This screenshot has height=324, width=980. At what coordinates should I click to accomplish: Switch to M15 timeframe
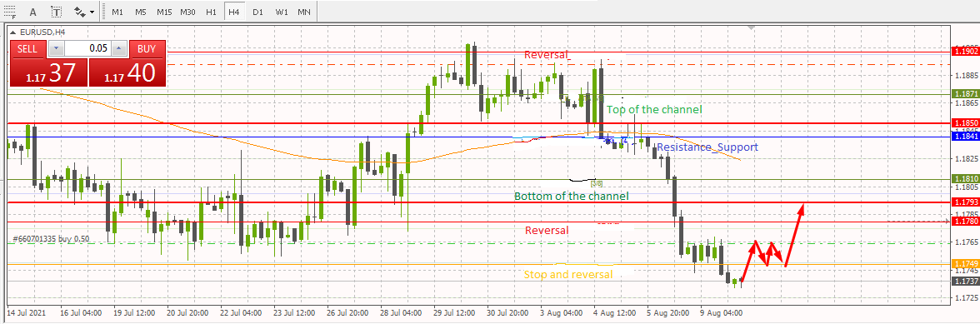point(164,12)
